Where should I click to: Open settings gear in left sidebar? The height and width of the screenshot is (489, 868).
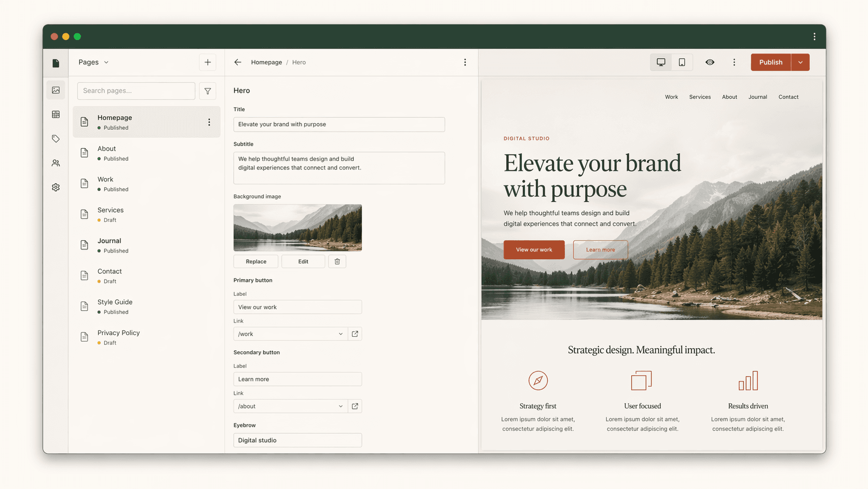pyautogui.click(x=56, y=187)
